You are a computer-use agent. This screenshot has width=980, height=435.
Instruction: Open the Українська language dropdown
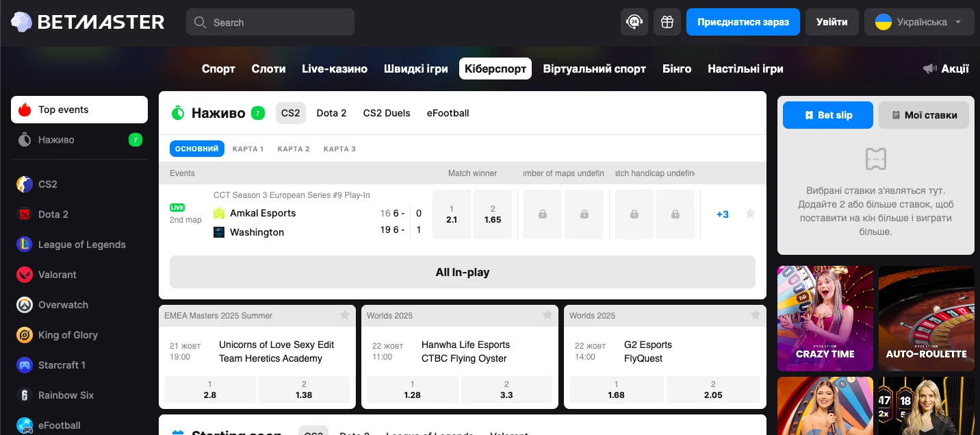click(918, 22)
